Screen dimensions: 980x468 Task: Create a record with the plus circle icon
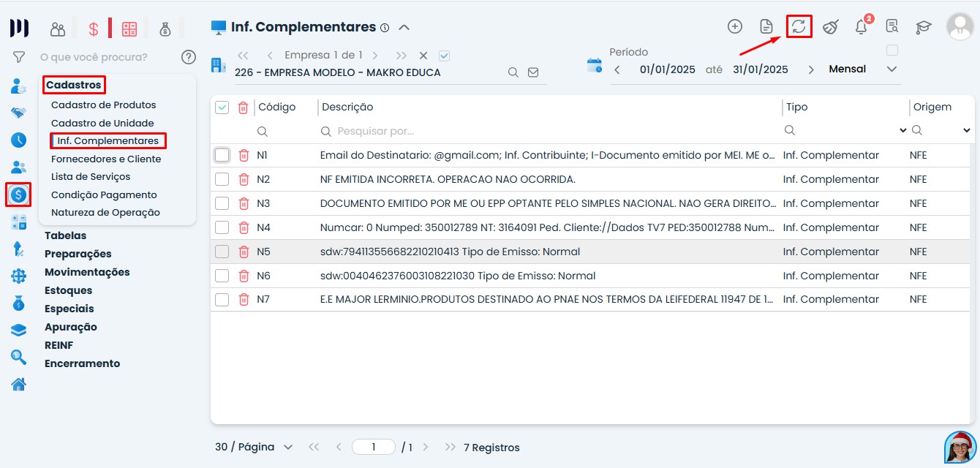734,26
